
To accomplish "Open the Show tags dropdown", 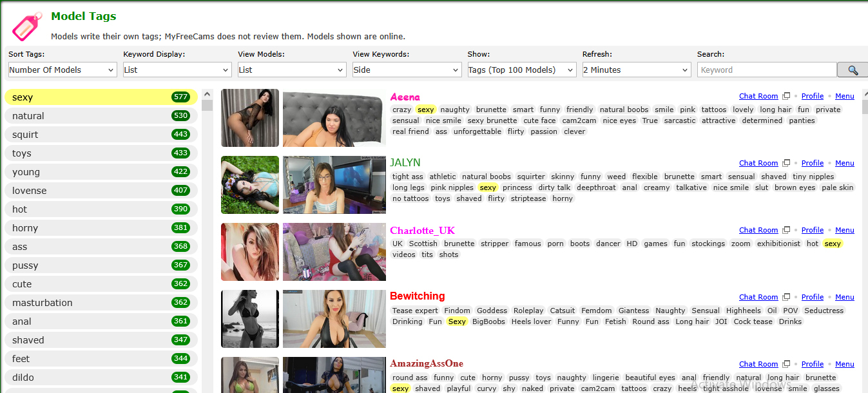I will point(522,70).
